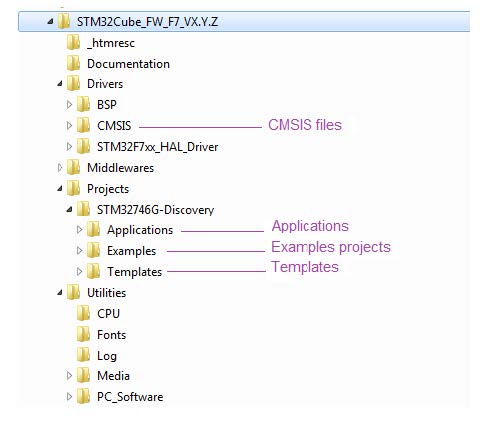Select the Applications folder name in tree
The height and width of the screenshot is (432, 491).
[x=140, y=230]
